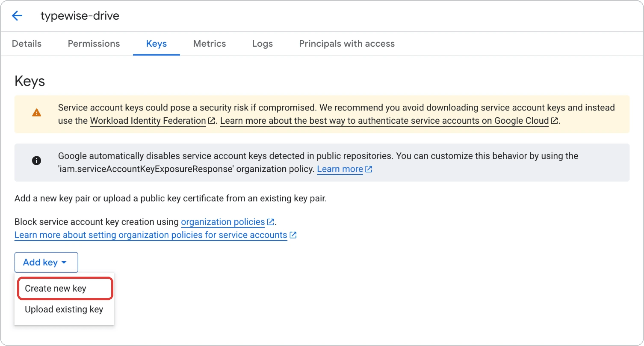The width and height of the screenshot is (644, 346).
Task: Click the typewise-drive service account title
Action: tap(80, 16)
